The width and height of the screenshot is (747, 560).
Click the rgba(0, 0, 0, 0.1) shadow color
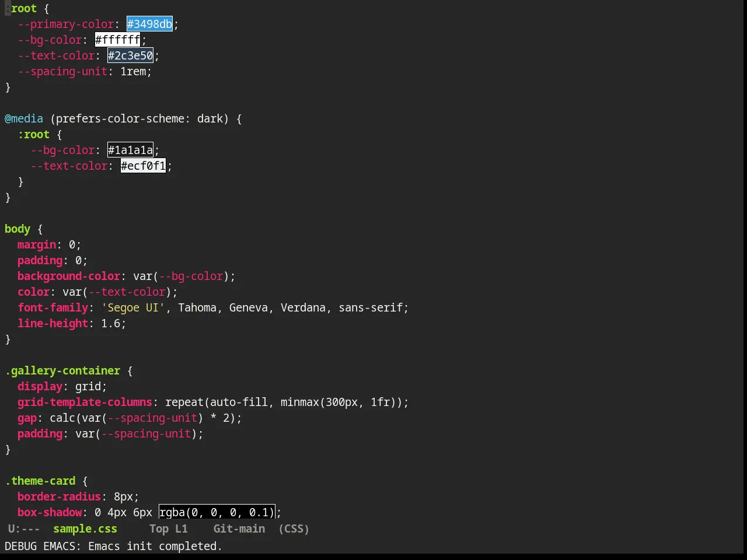coord(217,512)
